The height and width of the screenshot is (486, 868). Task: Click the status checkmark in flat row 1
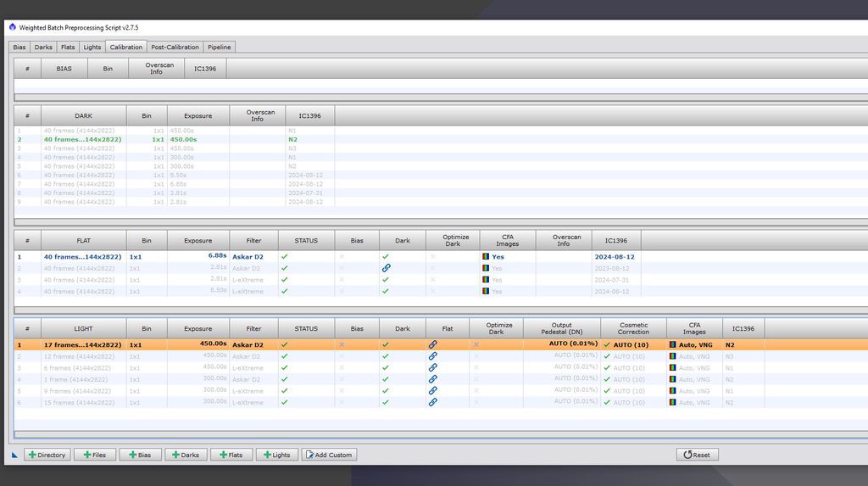point(285,257)
